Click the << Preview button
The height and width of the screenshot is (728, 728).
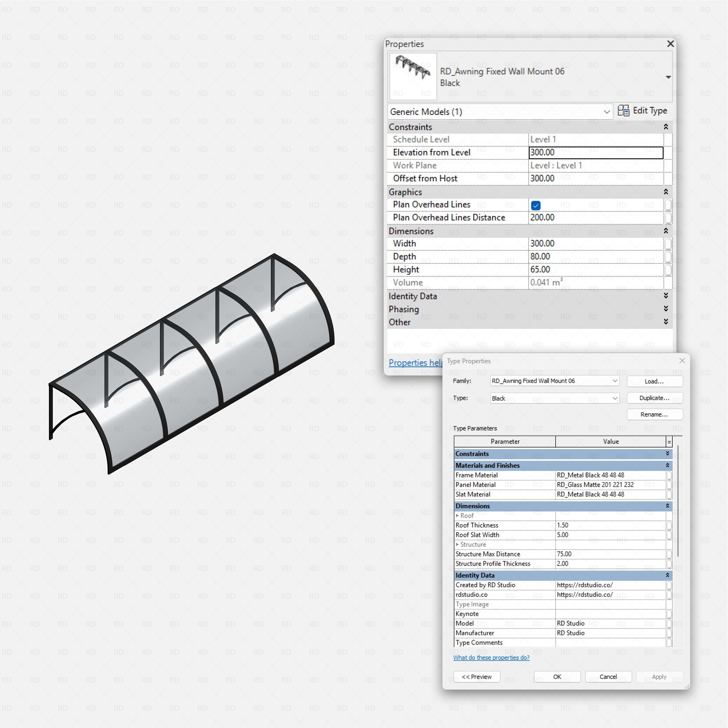click(477, 677)
